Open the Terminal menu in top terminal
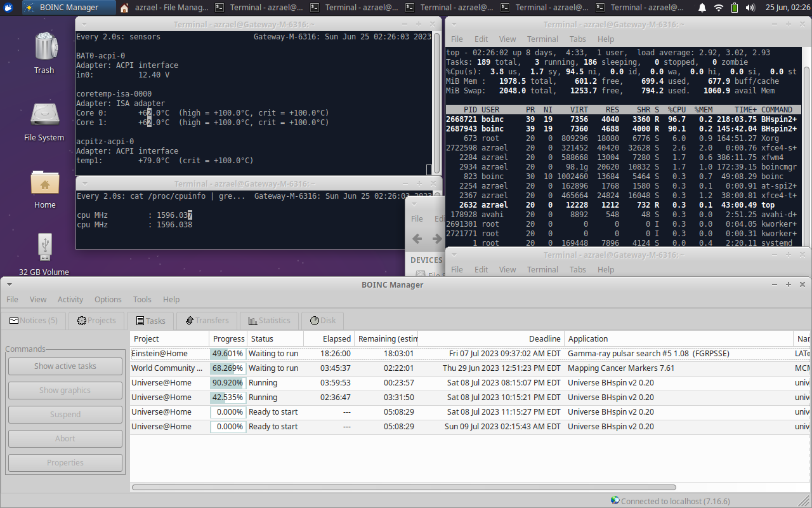 (542, 39)
